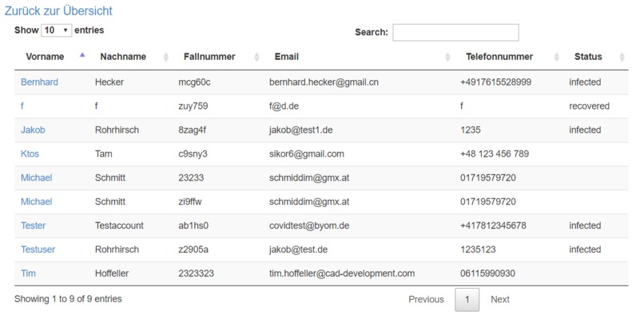Click the Nachname column sort arrows
Viewport: 644px width, 327px height.
[166, 57]
